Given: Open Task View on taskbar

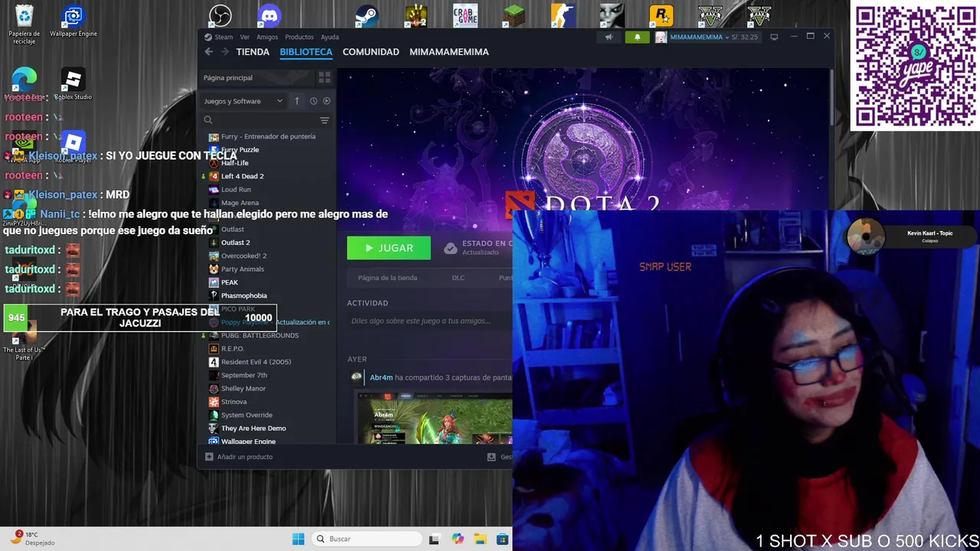Looking at the screenshot, I should tap(434, 539).
